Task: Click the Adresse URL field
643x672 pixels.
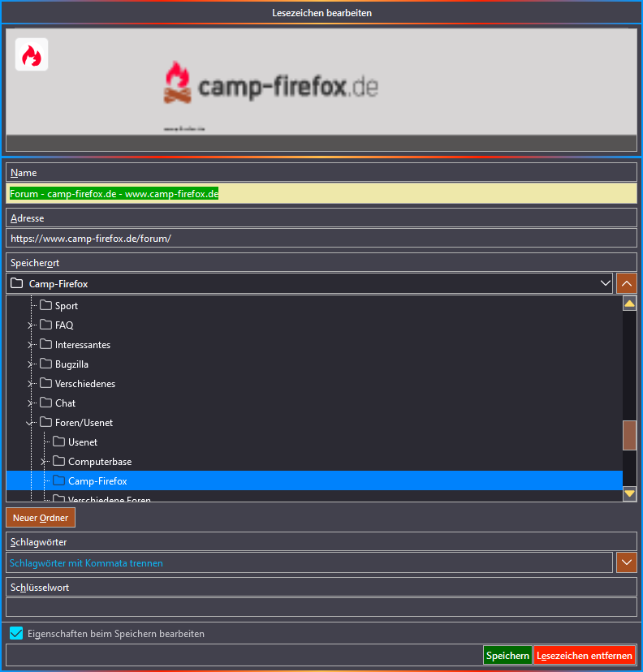Action: (x=321, y=239)
